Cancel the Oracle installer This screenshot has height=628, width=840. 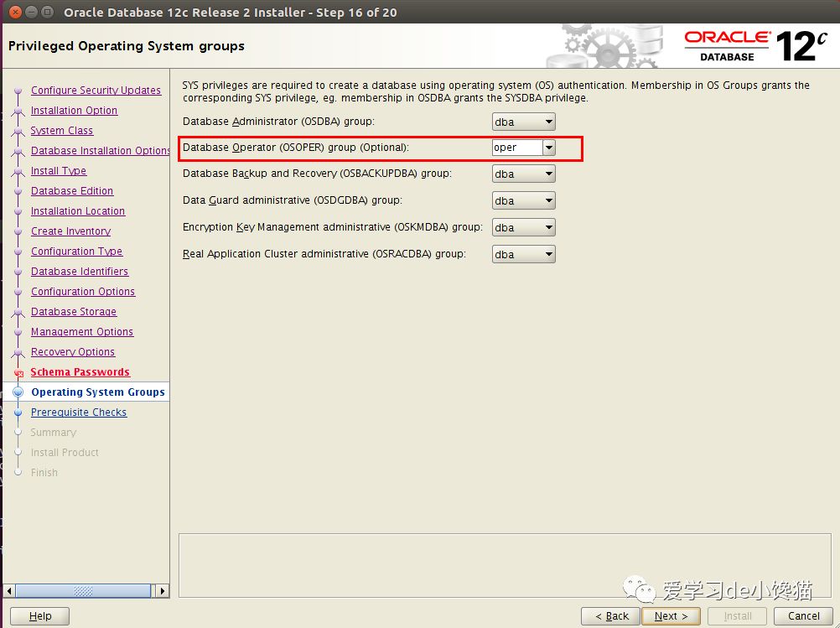point(803,616)
